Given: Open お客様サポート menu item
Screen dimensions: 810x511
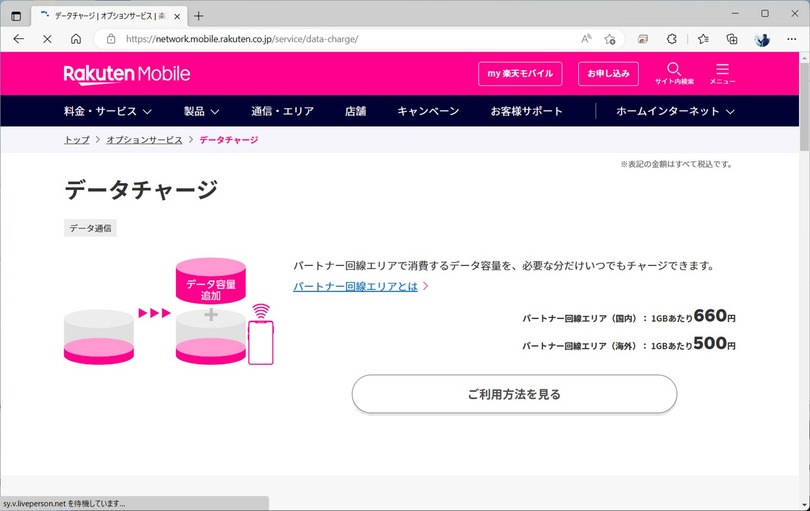Looking at the screenshot, I should coord(526,111).
